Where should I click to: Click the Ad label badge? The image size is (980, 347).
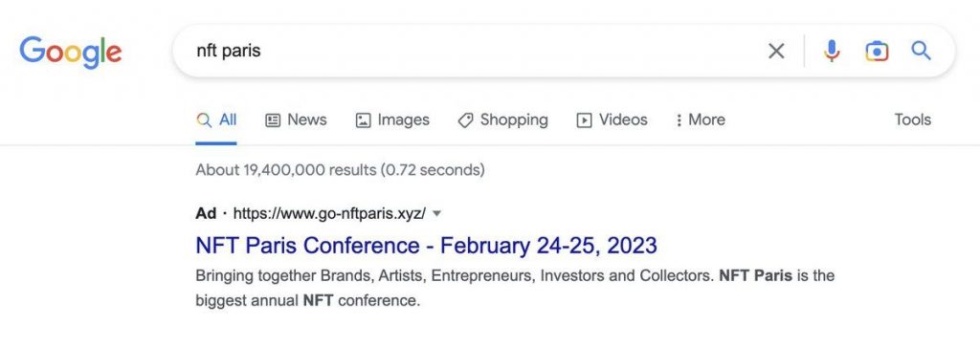pos(206,213)
